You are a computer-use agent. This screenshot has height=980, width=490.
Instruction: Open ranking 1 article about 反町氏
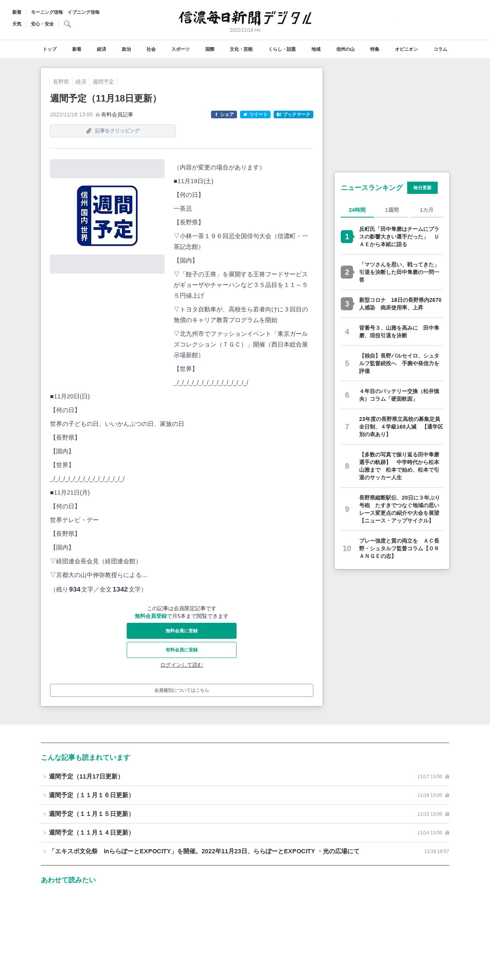[392, 237]
